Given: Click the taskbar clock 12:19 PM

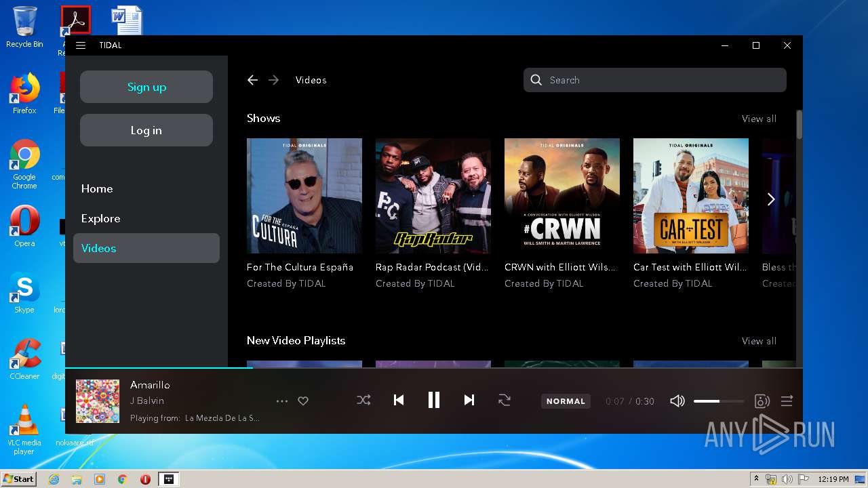Looking at the screenshot, I should click(833, 479).
